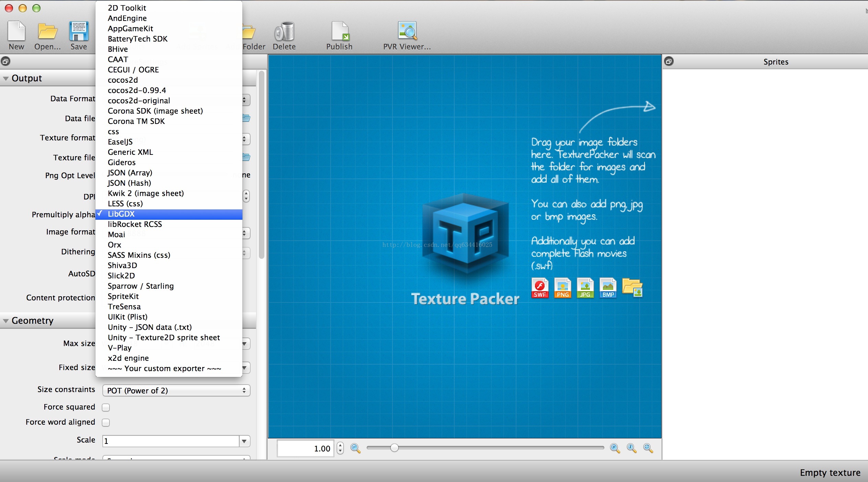Click the Sprites panel header
Image resolution: width=868 pixels, height=482 pixels.
(765, 62)
